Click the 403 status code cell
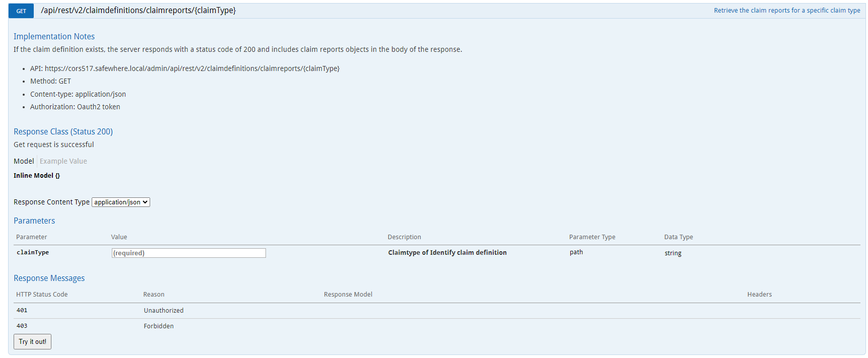The width and height of the screenshot is (868, 358). pos(22,326)
